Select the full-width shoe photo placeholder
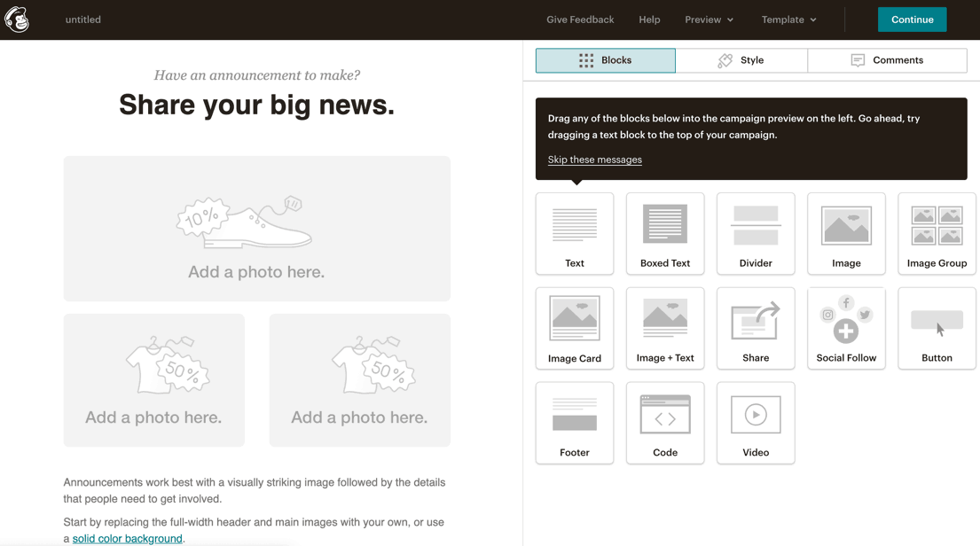This screenshot has height=546, width=980. [257, 229]
